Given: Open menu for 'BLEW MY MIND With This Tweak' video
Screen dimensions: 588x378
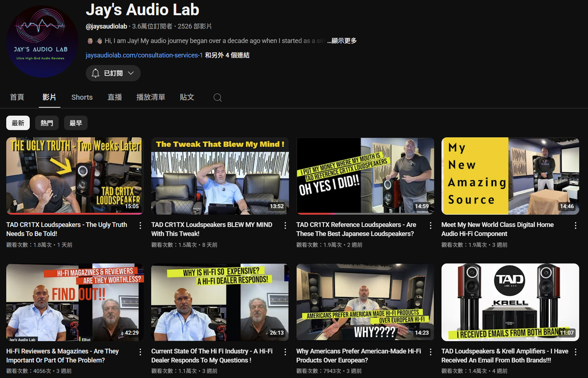Looking at the screenshot, I should coord(285,226).
